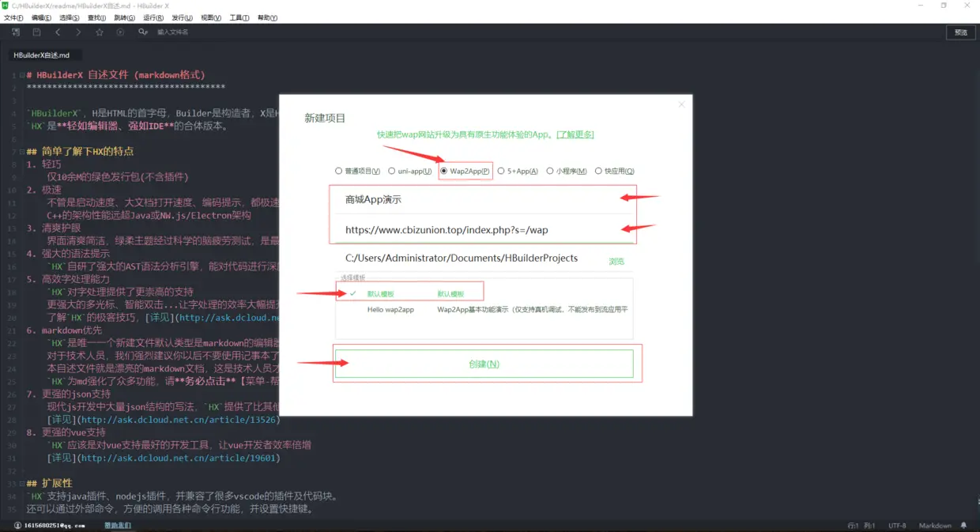Viewport: 980px width, 532px height.
Task: Open the 了解更多 link
Action: (575, 135)
